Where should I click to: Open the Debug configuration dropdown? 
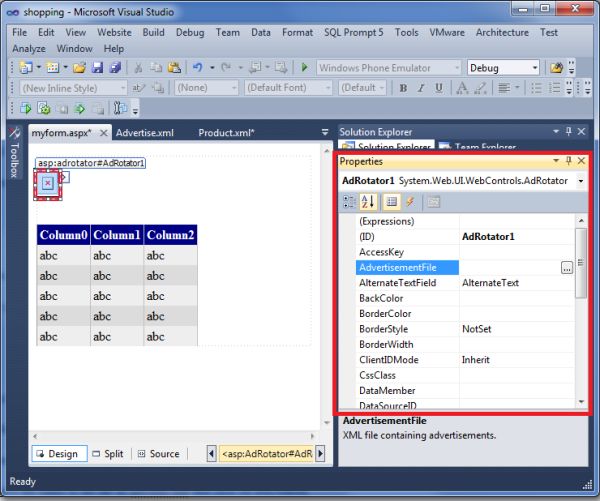pyautogui.click(x=535, y=68)
